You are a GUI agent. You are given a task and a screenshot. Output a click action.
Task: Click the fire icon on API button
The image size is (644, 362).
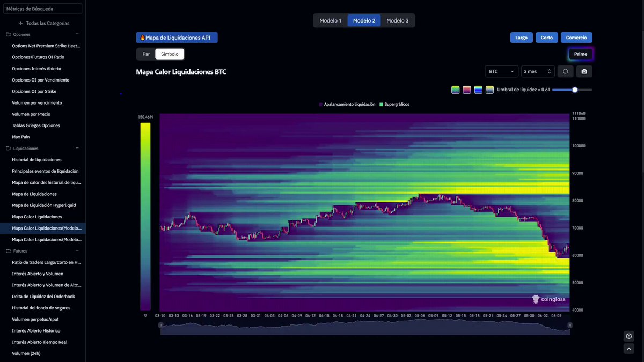[x=143, y=38]
